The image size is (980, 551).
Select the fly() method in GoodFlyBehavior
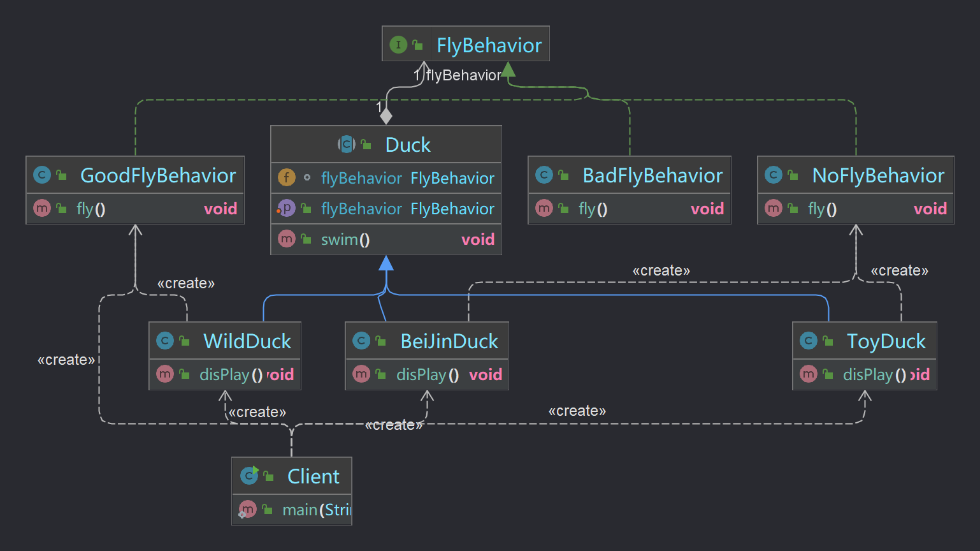[x=90, y=209]
